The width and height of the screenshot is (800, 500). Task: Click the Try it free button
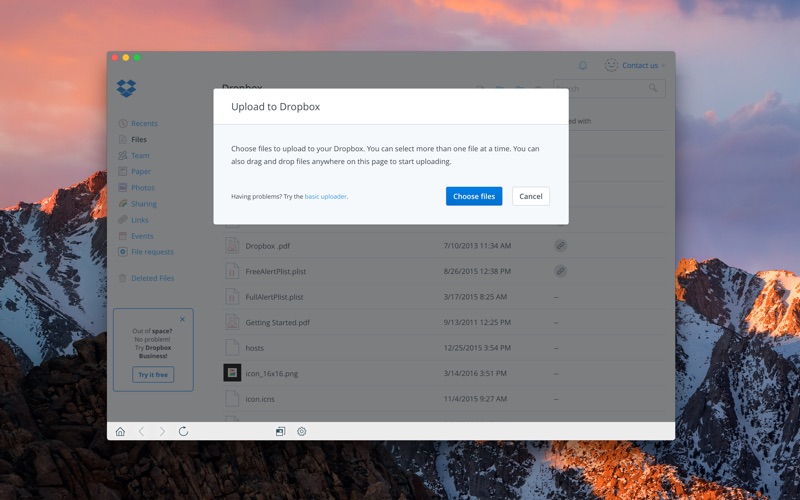153,374
